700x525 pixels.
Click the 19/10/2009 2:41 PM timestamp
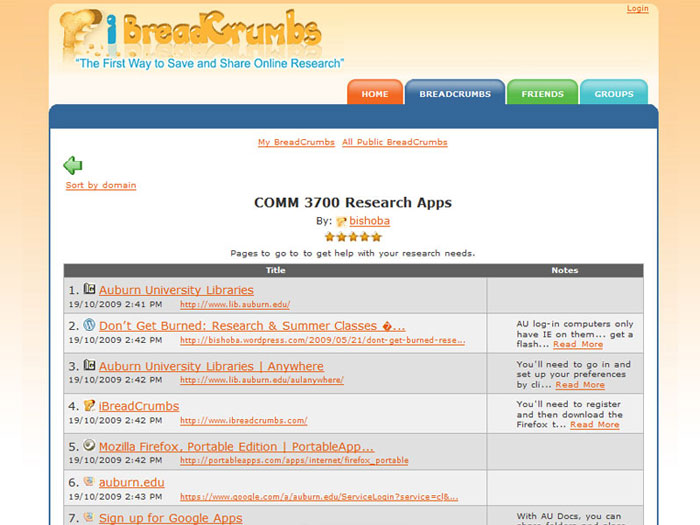click(115, 304)
